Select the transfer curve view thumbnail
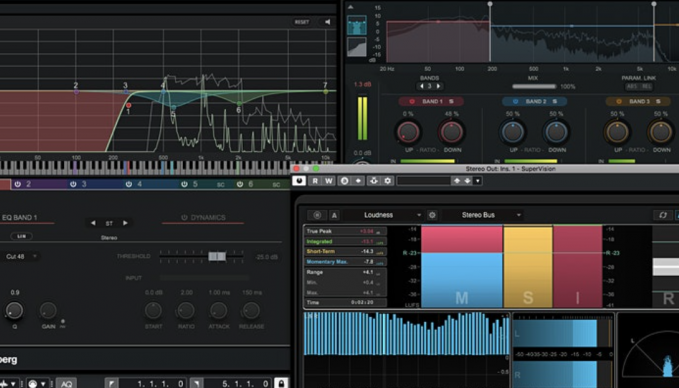The height and width of the screenshot is (388, 679). click(357, 47)
